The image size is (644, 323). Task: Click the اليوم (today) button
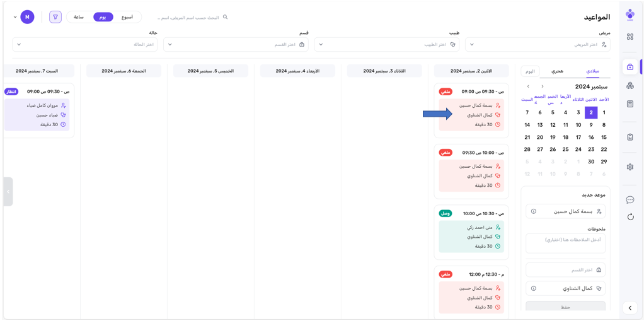(530, 71)
